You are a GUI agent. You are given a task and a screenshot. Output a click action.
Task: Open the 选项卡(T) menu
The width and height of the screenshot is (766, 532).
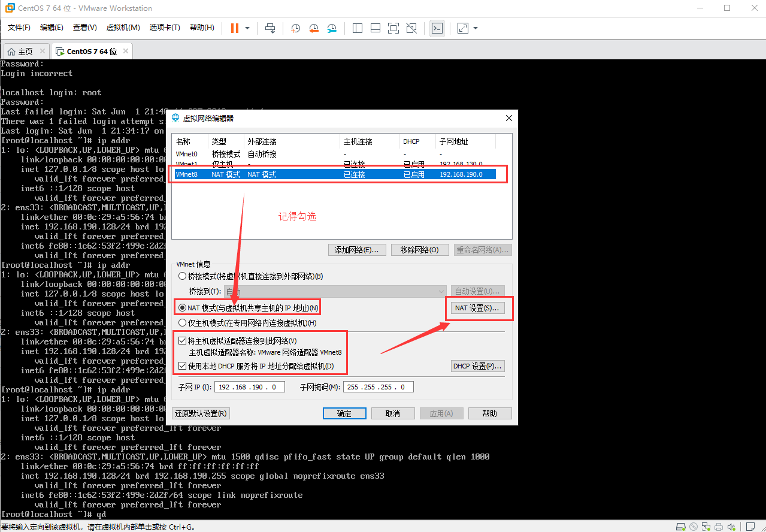pos(165,28)
